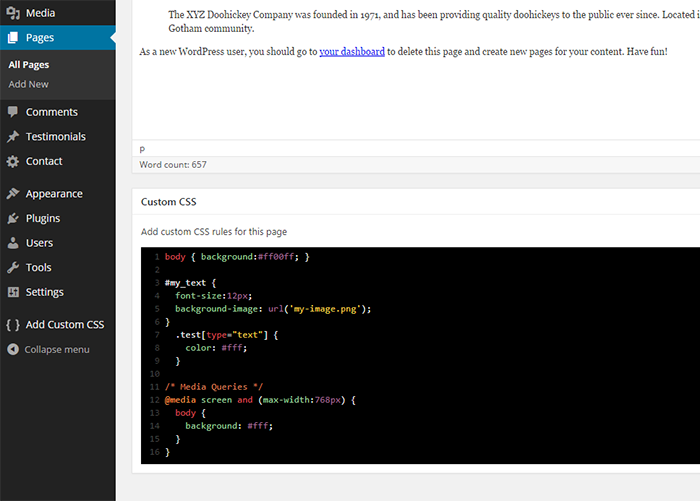Click the XYZ Doohickey Company paragraph
This screenshot has width=700, height=501.
[x=434, y=21]
